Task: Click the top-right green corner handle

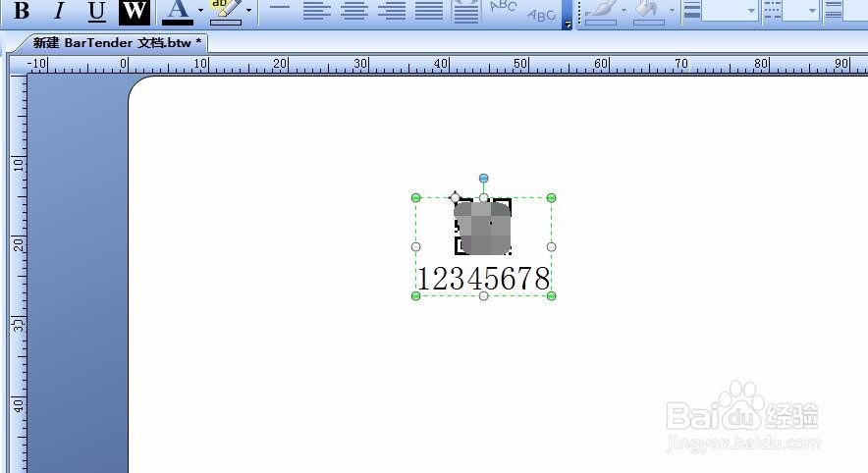Action: [552, 197]
